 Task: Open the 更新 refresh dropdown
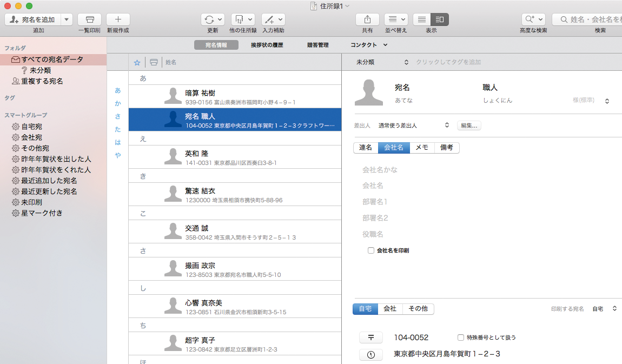213,19
